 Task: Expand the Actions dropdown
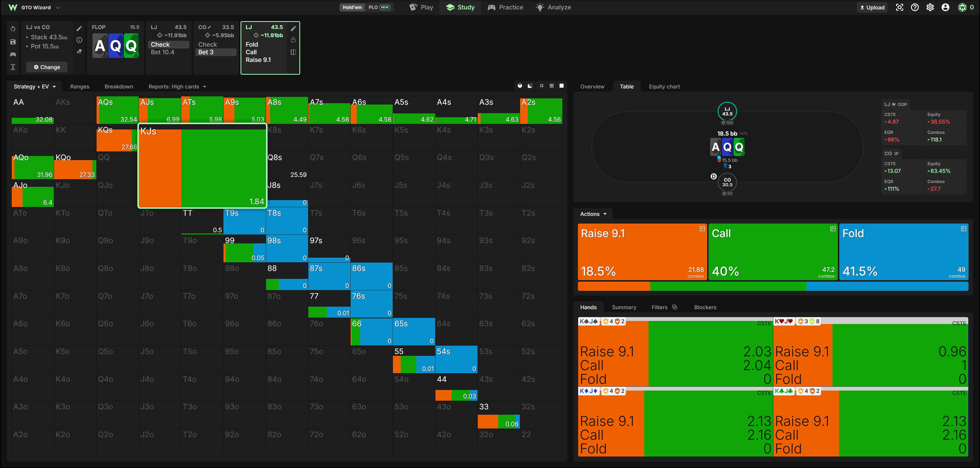(593, 214)
